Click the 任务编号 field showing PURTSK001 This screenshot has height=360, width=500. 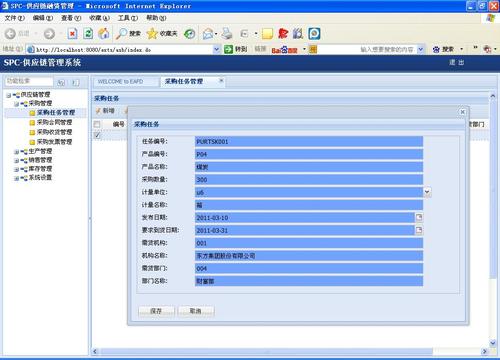tap(309, 141)
